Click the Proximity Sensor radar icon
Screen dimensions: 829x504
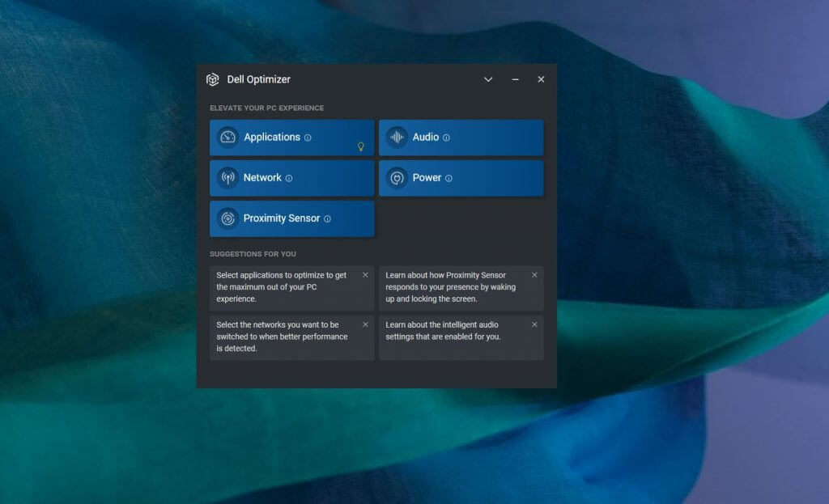coord(227,218)
